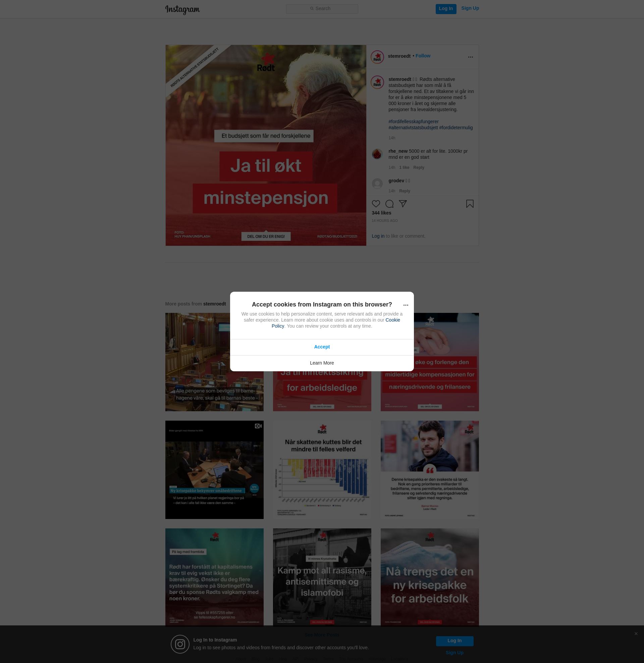644x663 pixels.
Task: Open post options three-dot menu
Action: pos(470,57)
